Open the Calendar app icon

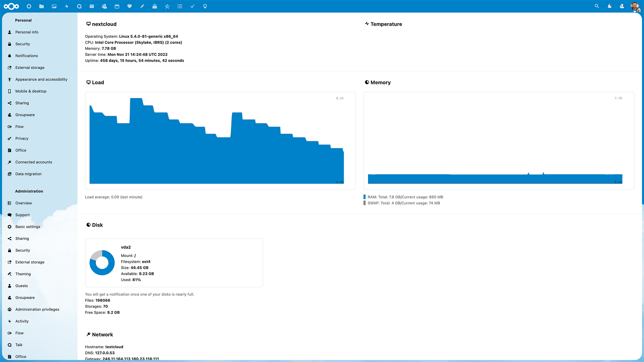pos(117,6)
